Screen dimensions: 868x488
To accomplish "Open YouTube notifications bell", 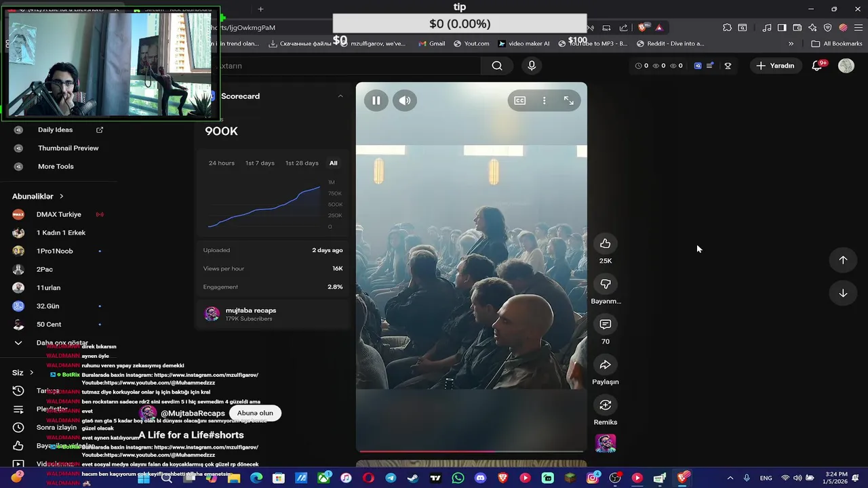I will 817,66.
